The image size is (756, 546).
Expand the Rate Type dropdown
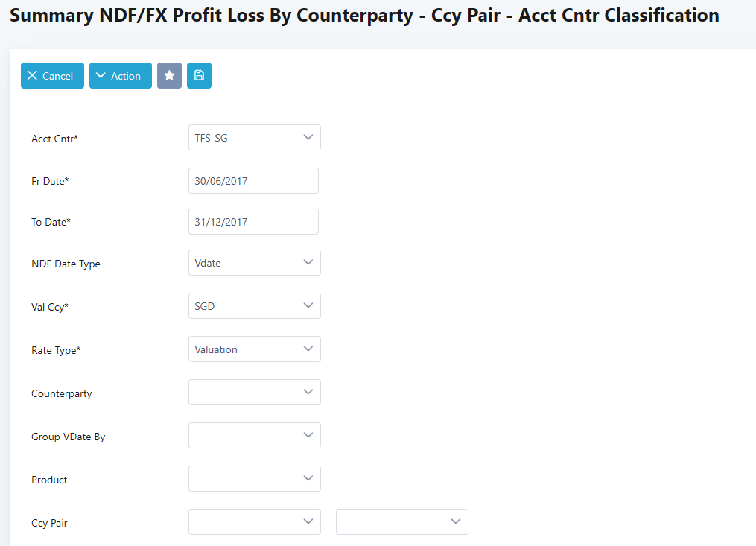(x=254, y=349)
